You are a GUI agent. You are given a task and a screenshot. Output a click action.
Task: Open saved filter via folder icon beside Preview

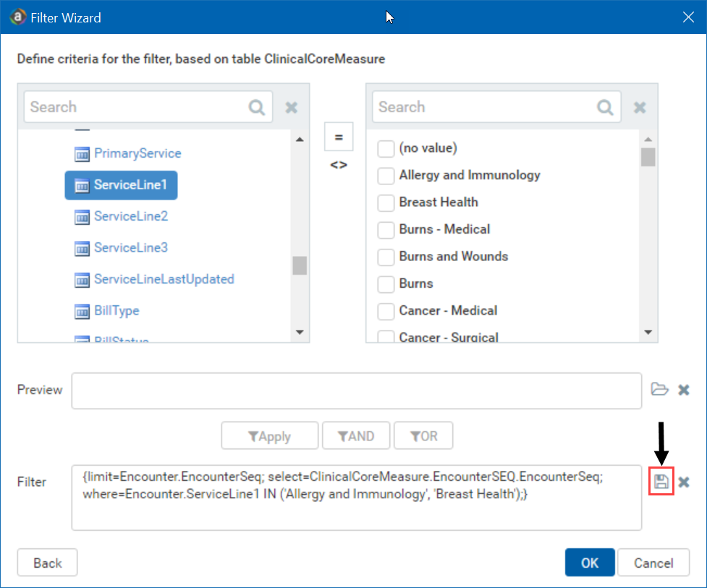coord(659,390)
